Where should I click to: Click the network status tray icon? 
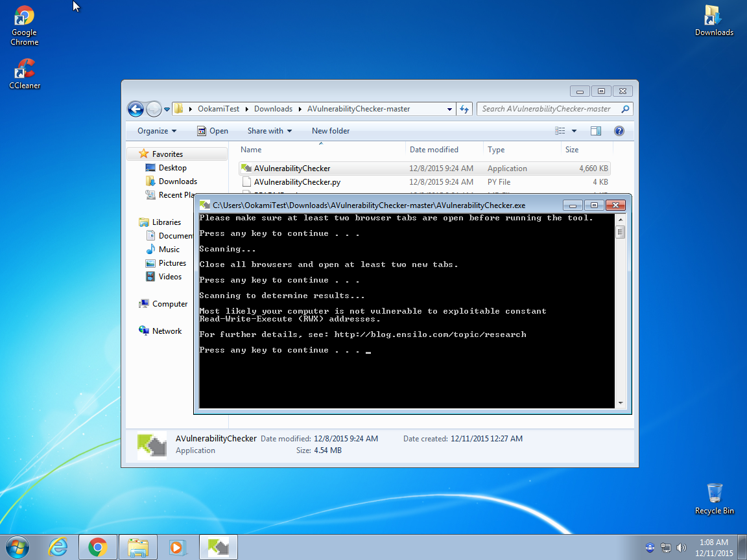click(x=665, y=548)
